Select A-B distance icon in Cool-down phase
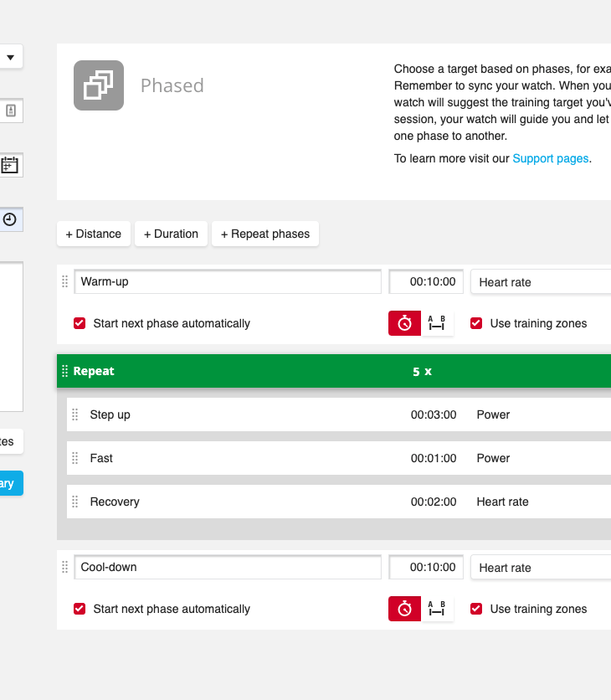The height and width of the screenshot is (700, 611). (437, 609)
